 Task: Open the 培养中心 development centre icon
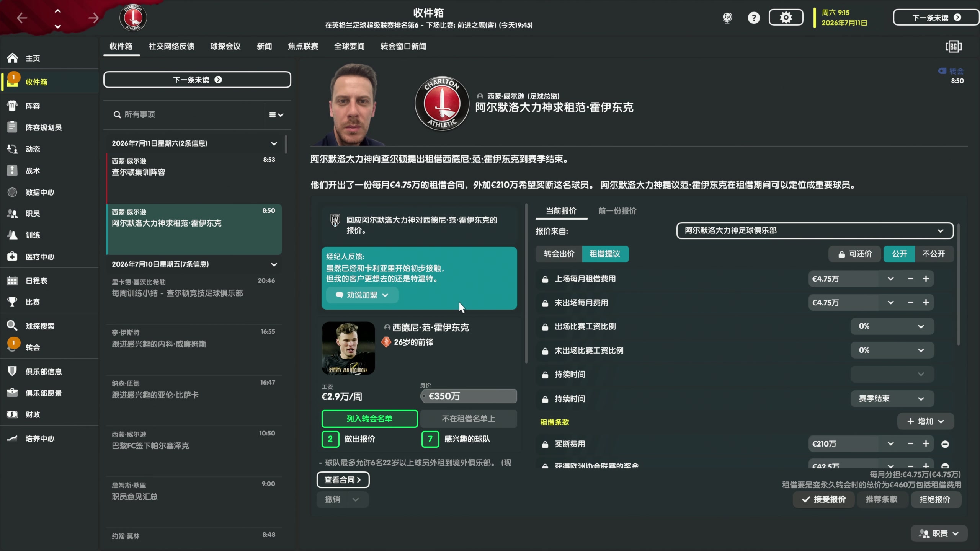tap(12, 439)
